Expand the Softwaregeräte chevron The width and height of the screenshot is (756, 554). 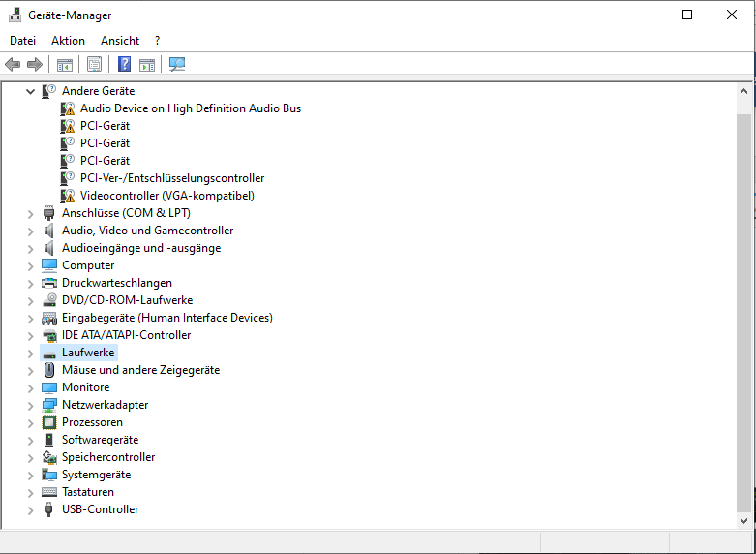point(30,440)
